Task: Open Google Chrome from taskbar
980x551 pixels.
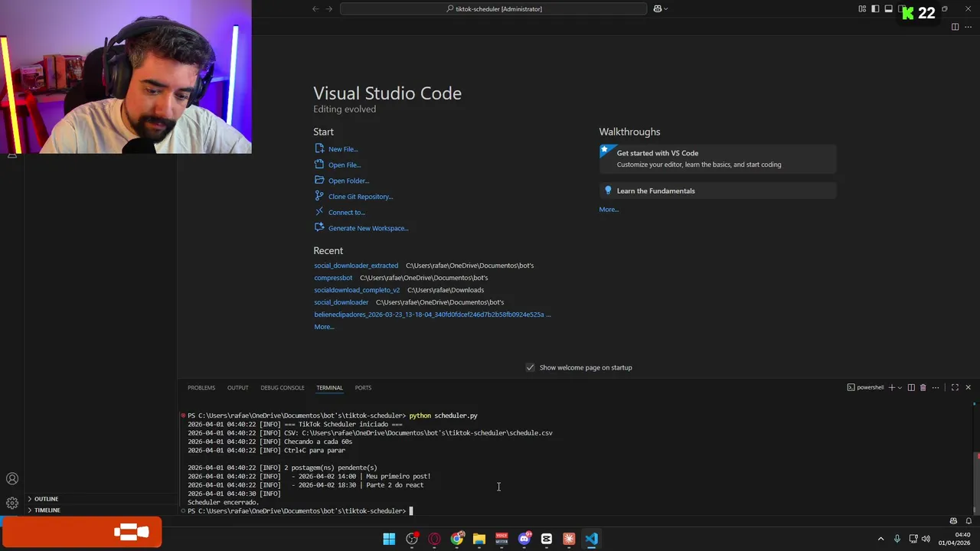Action: 457,539
